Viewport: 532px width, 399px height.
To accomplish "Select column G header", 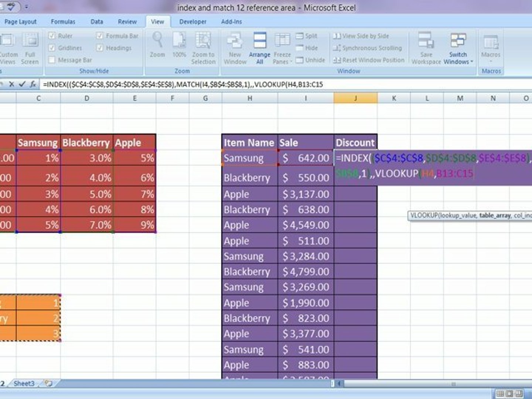I will [x=205, y=98].
